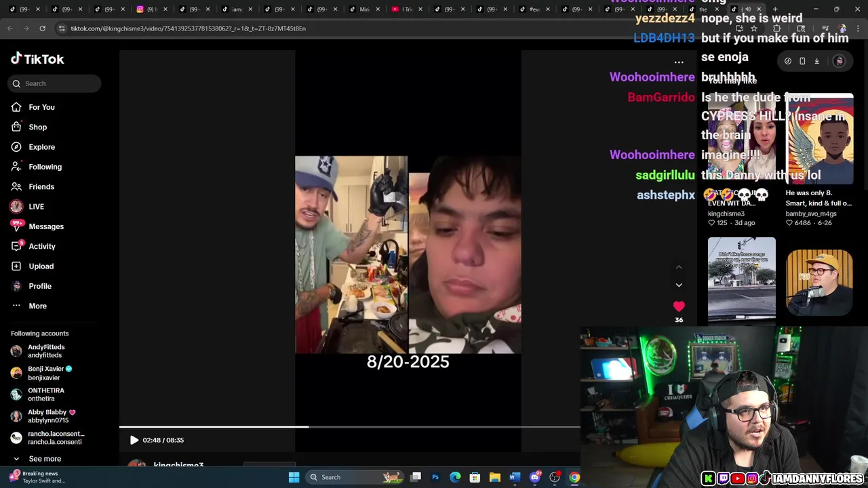Open the TikTok Shop page
Viewport: 868px width, 488px height.
[x=28, y=127]
